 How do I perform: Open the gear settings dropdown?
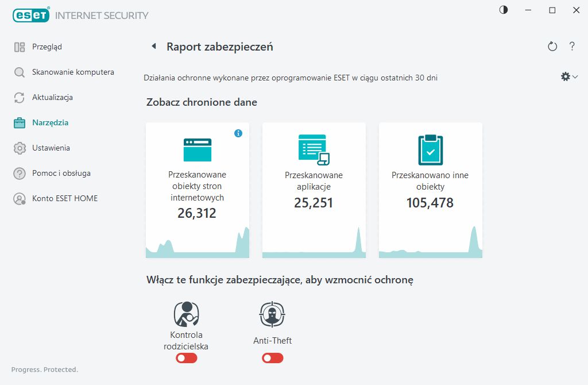click(x=568, y=77)
